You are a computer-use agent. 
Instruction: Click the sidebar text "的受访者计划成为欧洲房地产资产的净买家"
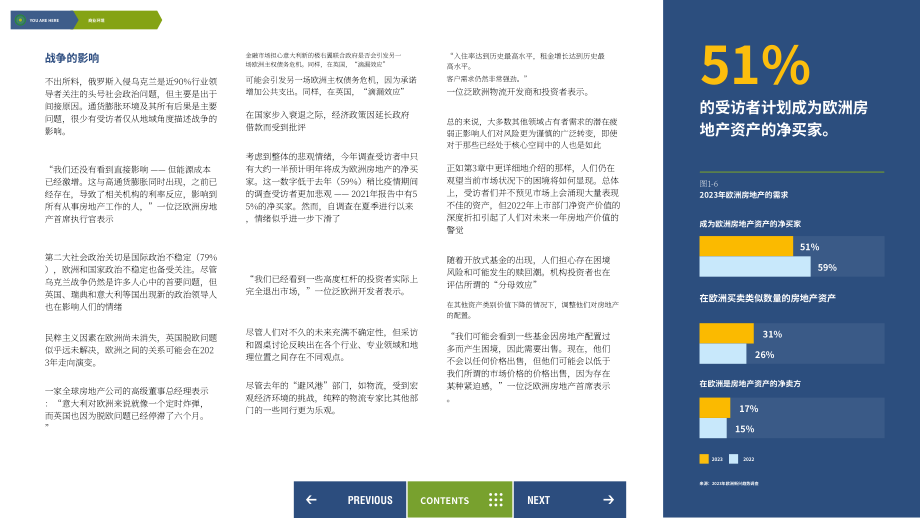pyautogui.click(x=783, y=119)
